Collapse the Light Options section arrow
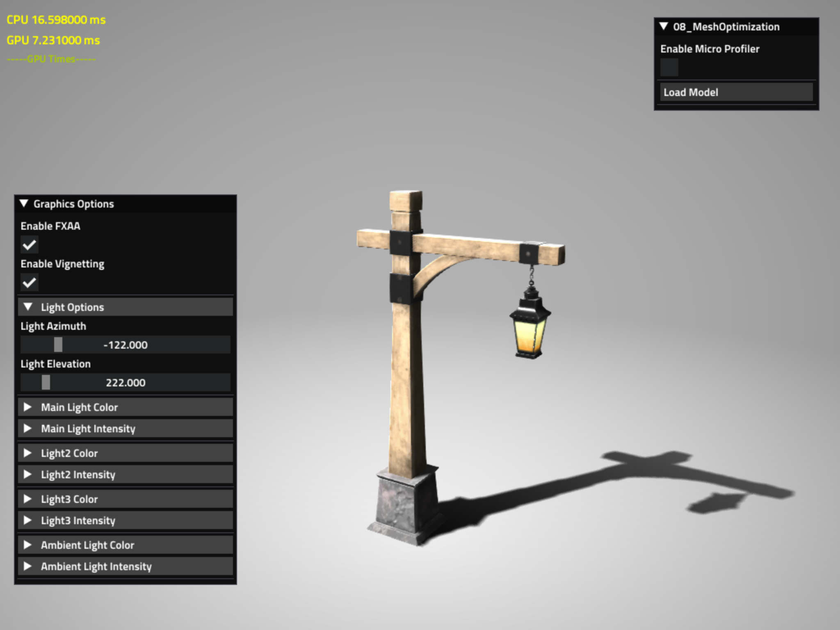The image size is (840, 630). pyautogui.click(x=28, y=307)
